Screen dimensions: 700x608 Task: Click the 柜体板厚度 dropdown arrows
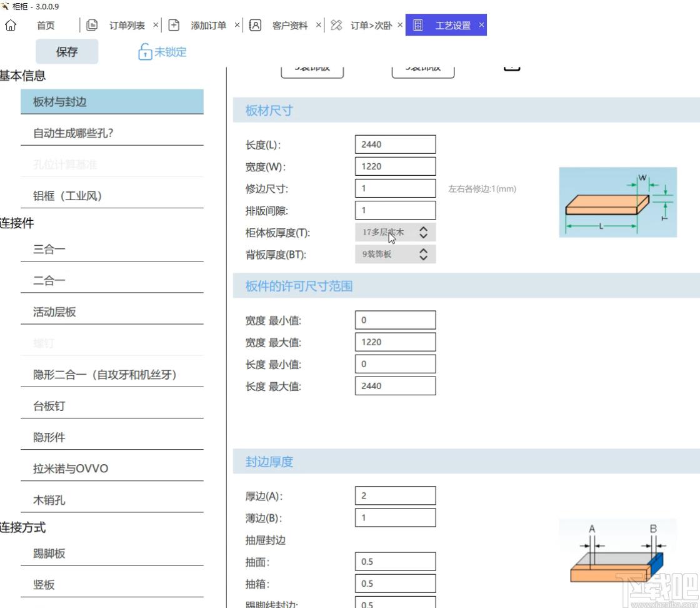423,232
